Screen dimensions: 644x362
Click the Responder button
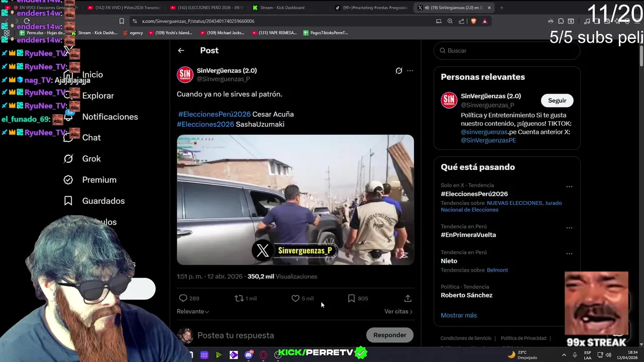(389, 335)
